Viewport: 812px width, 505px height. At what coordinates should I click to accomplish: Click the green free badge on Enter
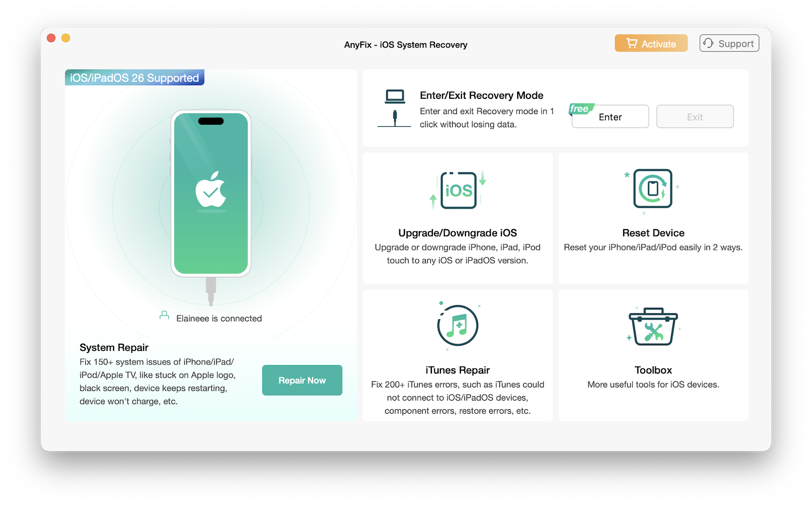tap(581, 109)
